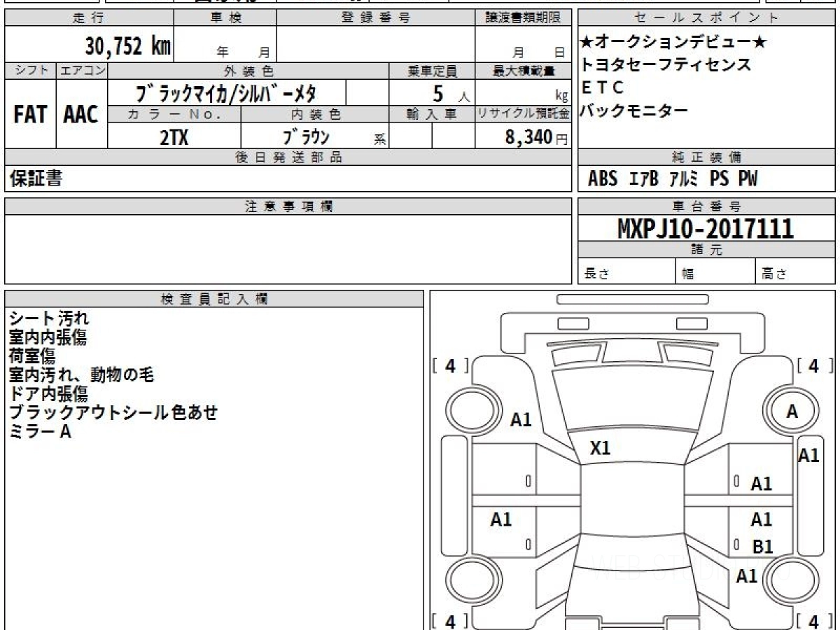Select the 走行 header cell
Screen dimensions: 840x630
pyautogui.click(x=89, y=18)
